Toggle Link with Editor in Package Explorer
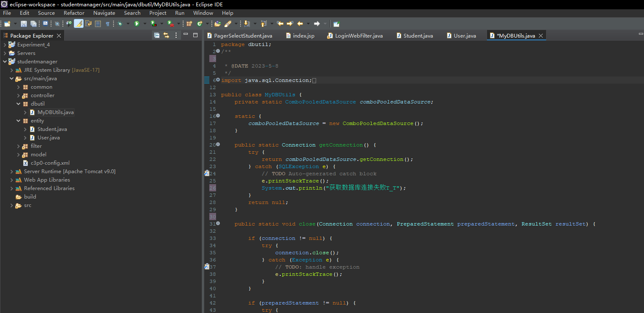Image resolution: width=644 pixels, height=313 pixels. coord(166,35)
